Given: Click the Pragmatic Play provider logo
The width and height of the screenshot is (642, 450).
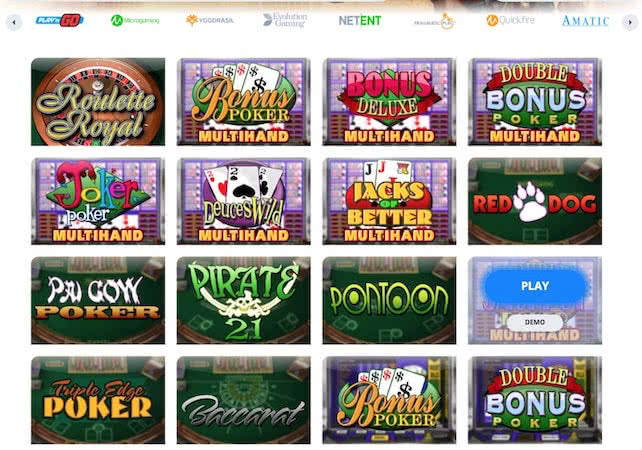Looking at the screenshot, I should (434, 21).
